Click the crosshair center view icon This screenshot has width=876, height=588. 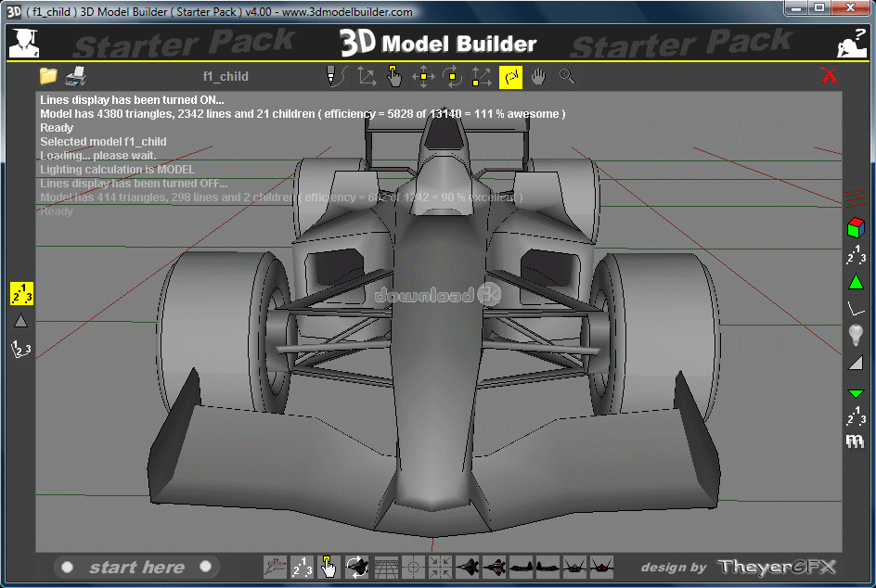(x=414, y=568)
